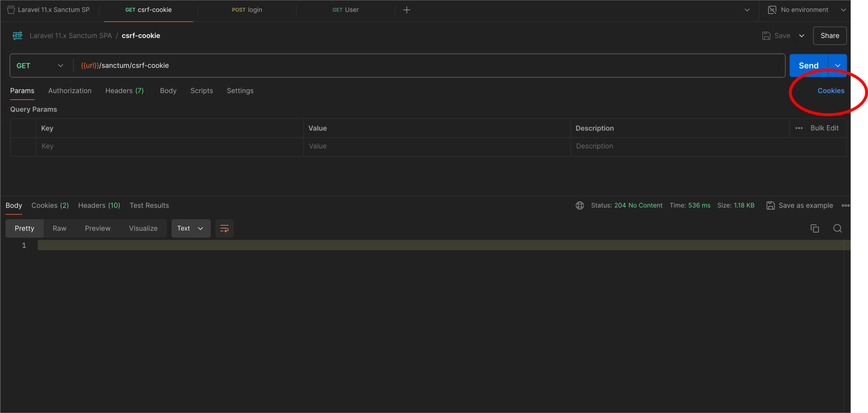868x413 pixels.
Task: Enable the Visualize response view
Action: [143, 228]
